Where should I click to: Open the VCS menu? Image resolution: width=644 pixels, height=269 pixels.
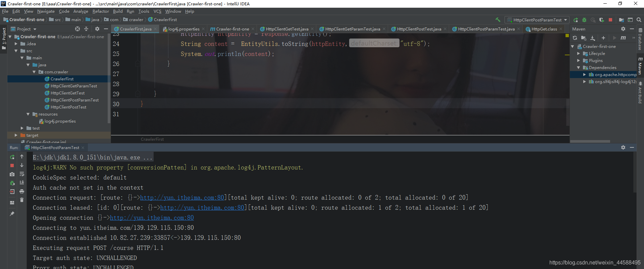point(157,11)
